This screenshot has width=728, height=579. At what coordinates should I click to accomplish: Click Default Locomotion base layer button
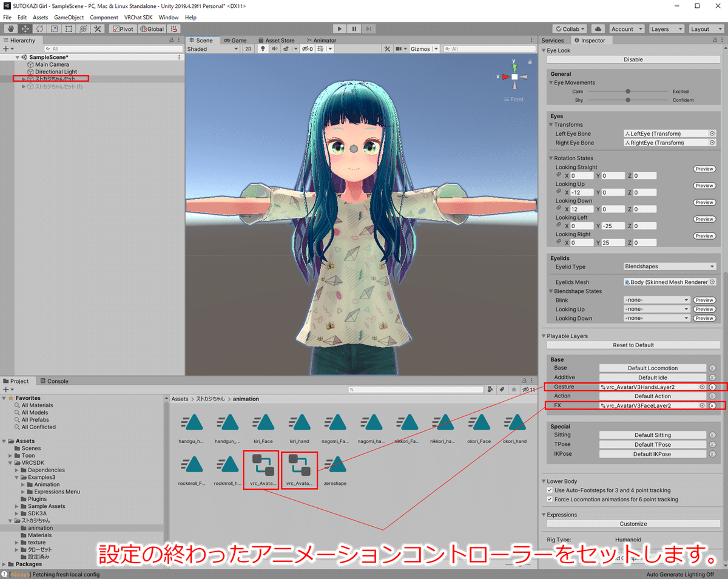[653, 368]
